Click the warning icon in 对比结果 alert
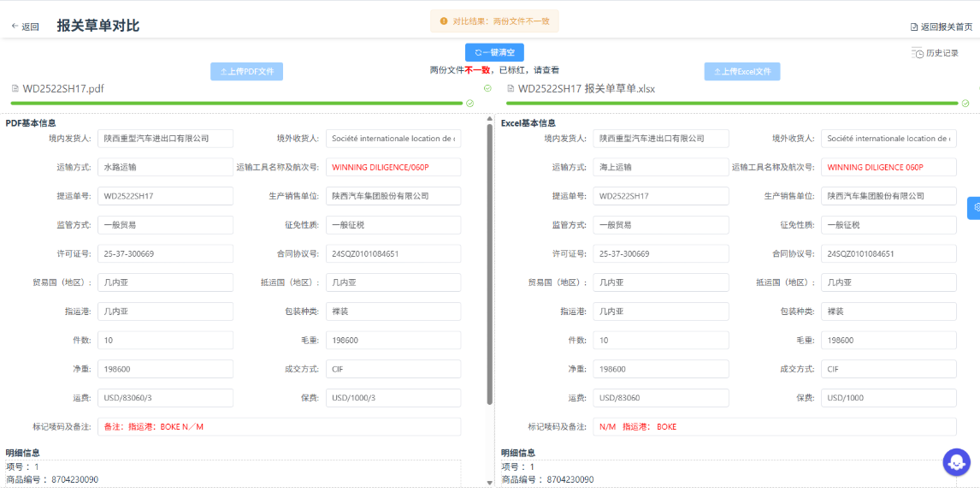The image size is (980, 493). pos(443,21)
